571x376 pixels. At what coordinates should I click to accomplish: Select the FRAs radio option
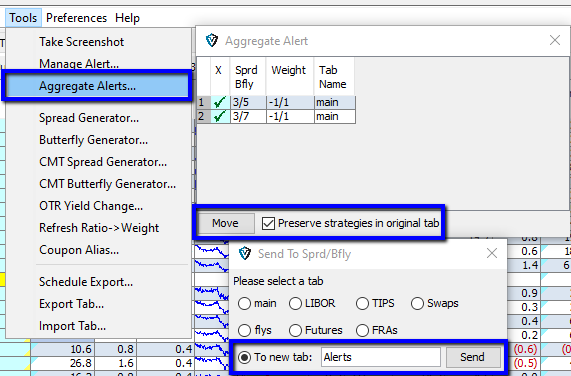point(362,331)
